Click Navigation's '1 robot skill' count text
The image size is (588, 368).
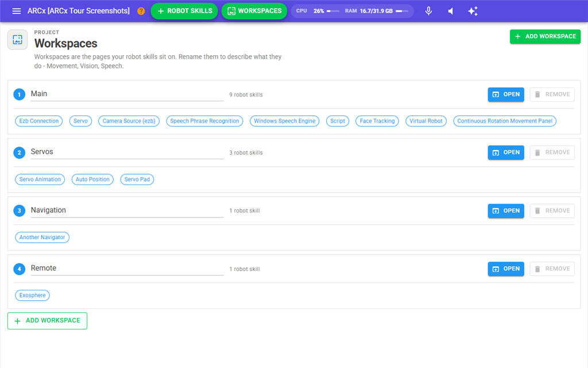245,210
